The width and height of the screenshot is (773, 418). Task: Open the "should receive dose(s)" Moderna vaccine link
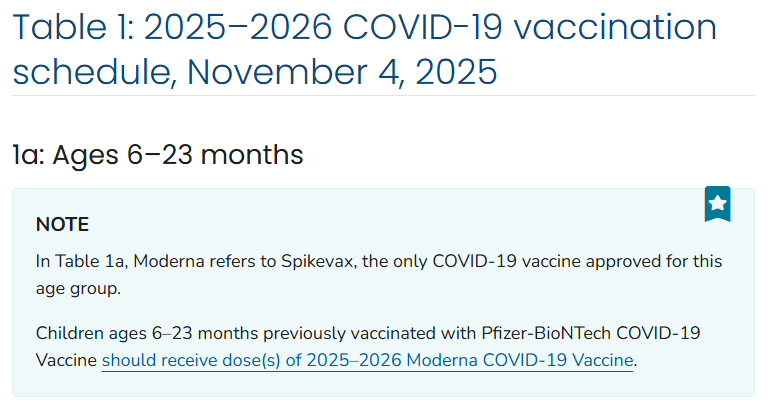(x=368, y=360)
